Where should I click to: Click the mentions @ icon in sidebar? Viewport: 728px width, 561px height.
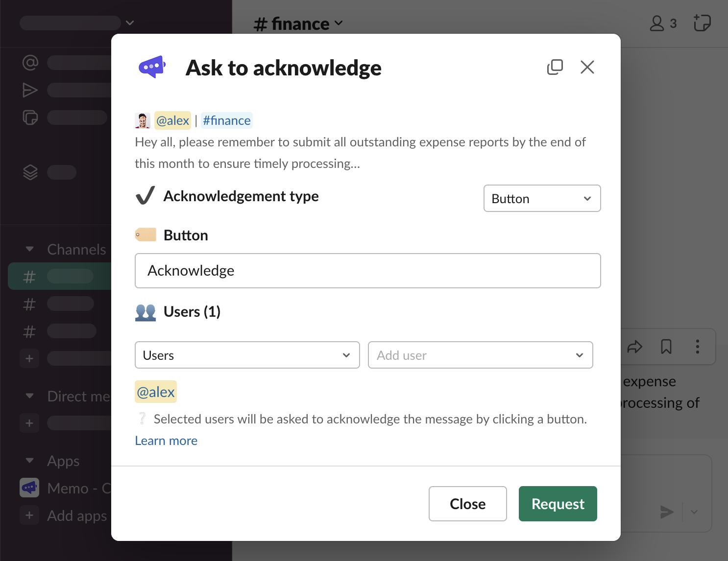point(30,63)
